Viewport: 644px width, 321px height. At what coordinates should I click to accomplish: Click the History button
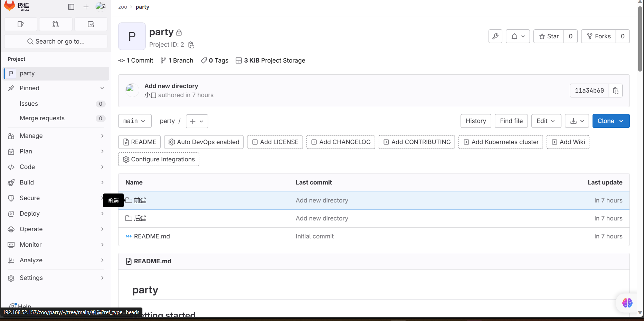pos(476,121)
